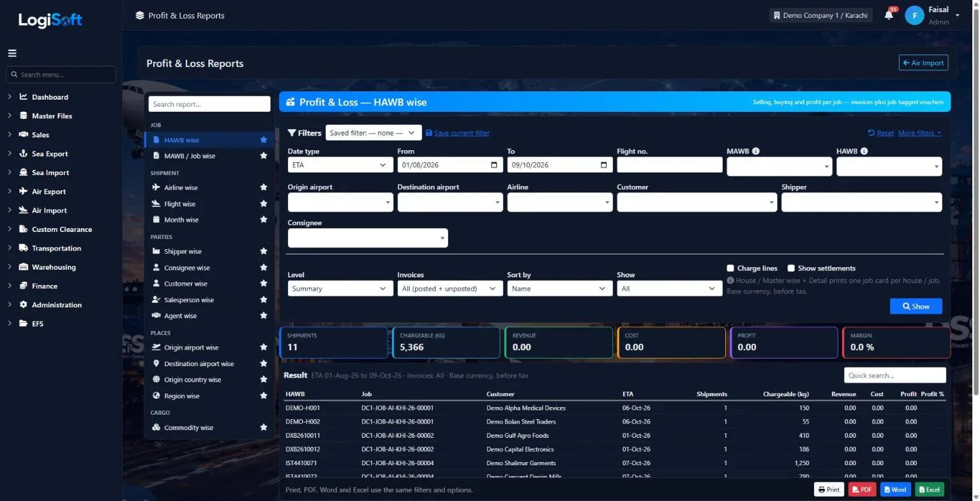Viewport: 980px width, 501px height.
Task: Click the MAWB info icon
Action: 756,151
